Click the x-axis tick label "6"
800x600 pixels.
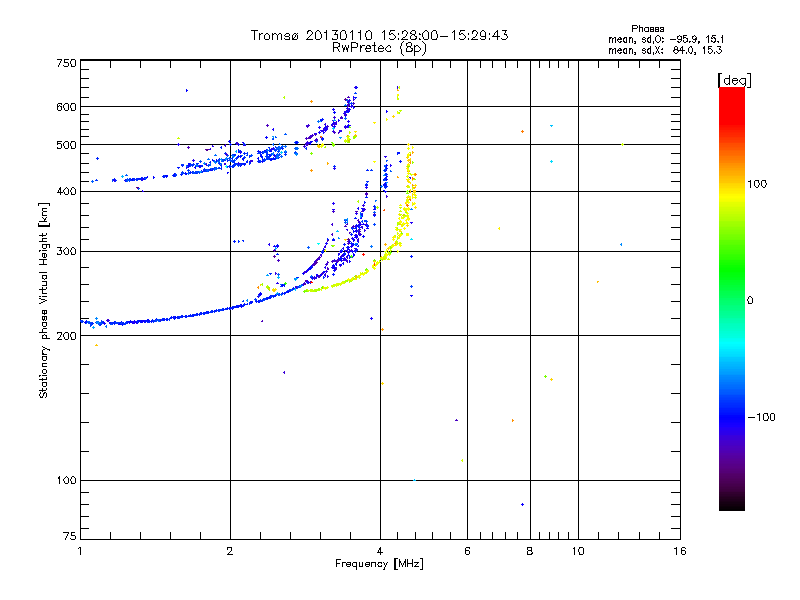(467, 551)
